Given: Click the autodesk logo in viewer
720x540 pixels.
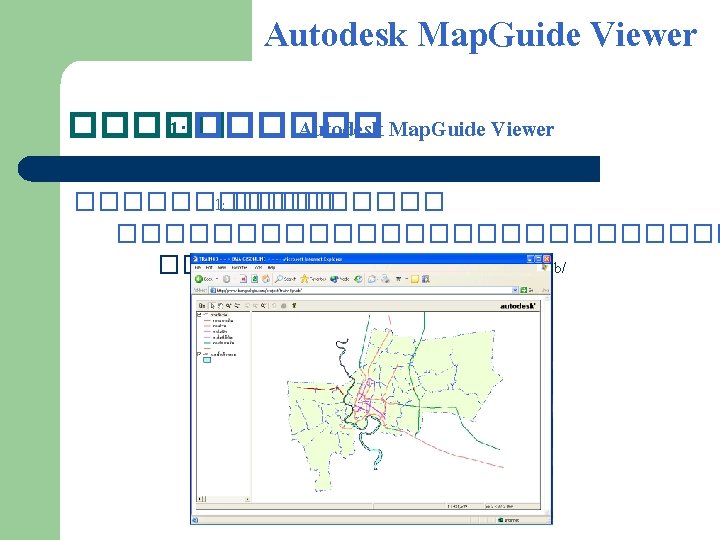Looking at the screenshot, I should coord(518,306).
